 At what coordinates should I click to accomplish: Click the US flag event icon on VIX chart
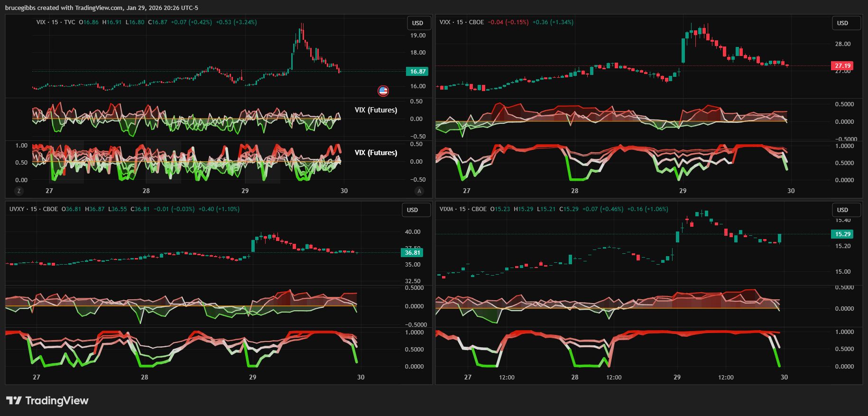(383, 91)
